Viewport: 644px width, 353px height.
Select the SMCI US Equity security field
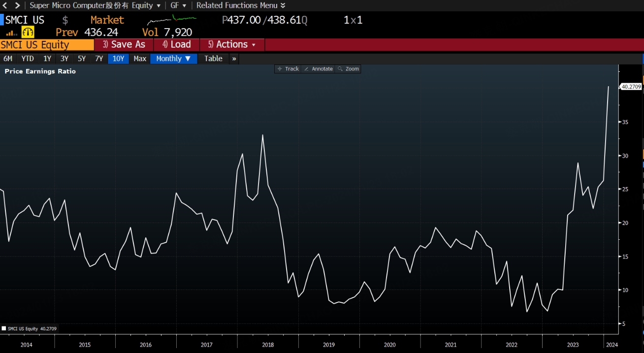[47, 45]
